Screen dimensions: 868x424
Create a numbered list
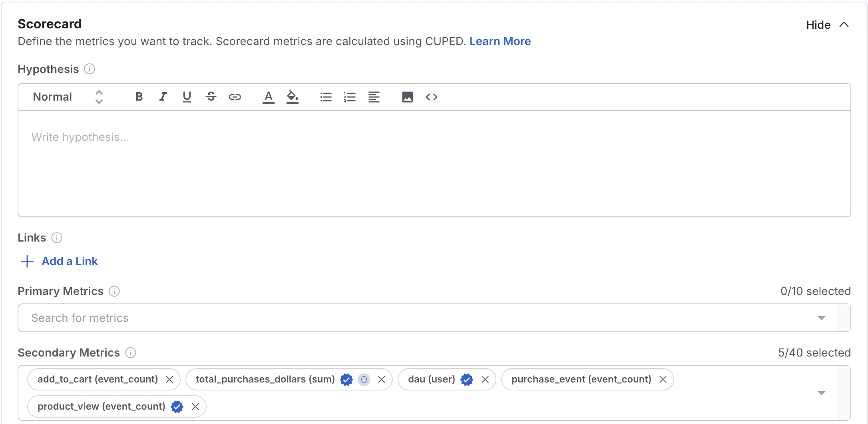click(x=350, y=97)
